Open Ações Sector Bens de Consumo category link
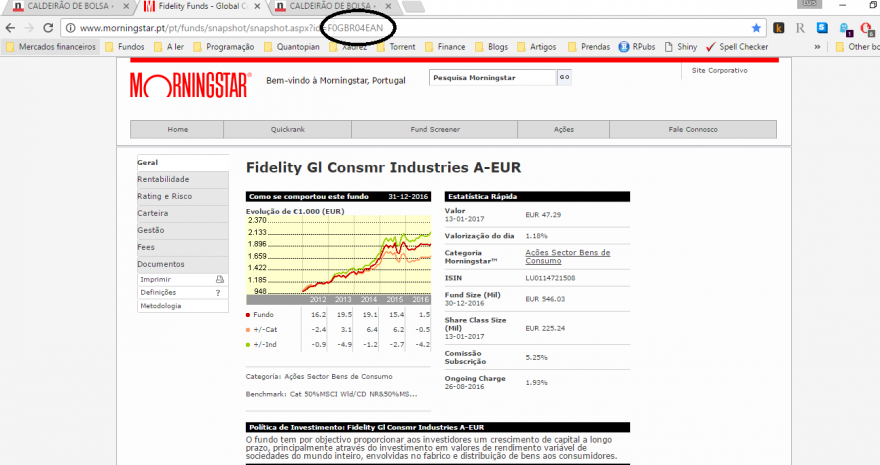 (567, 257)
